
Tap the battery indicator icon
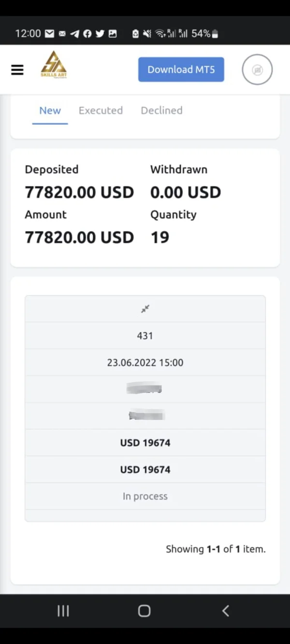pos(215,34)
